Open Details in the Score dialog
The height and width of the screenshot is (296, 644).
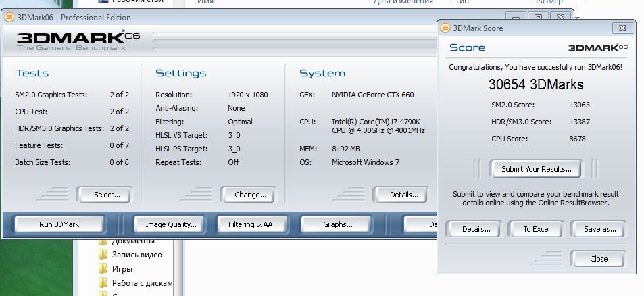tap(476, 229)
